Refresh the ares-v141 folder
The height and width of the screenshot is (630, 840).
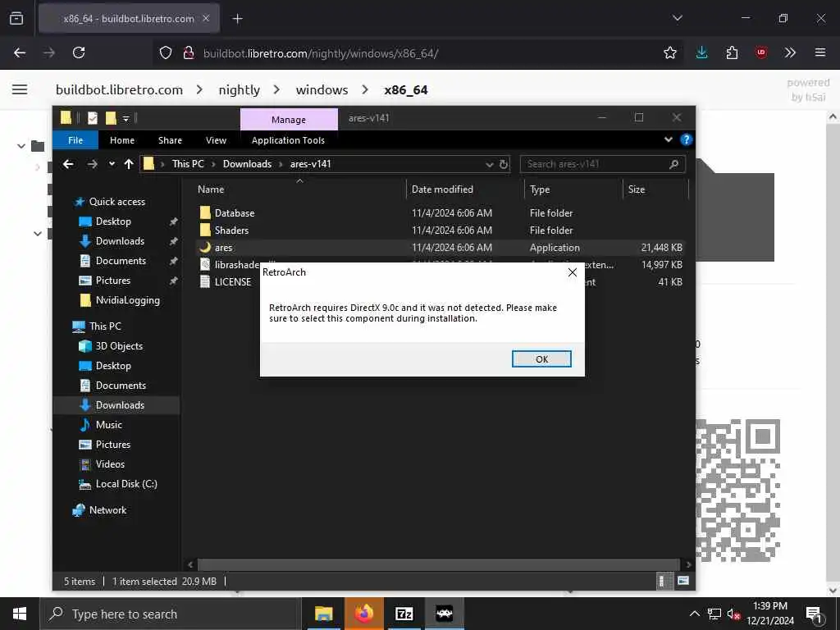(x=504, y=164)
